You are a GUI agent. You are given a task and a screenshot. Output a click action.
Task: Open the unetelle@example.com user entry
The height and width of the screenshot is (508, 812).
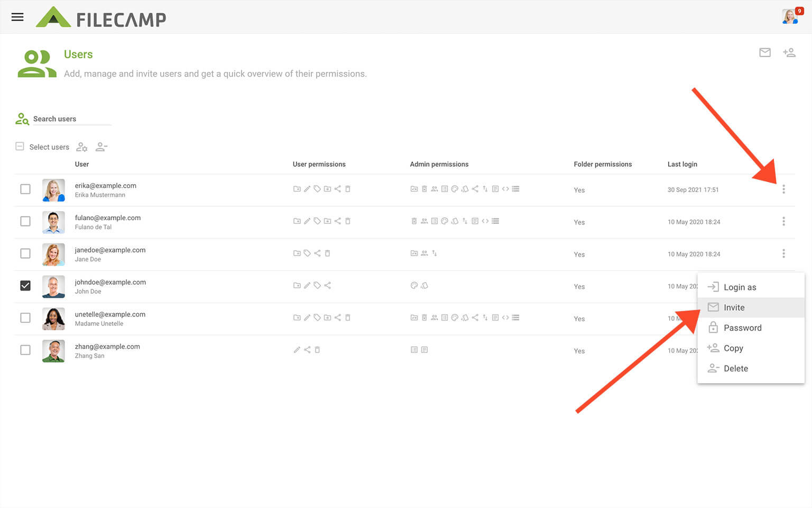tap(110, 314)
